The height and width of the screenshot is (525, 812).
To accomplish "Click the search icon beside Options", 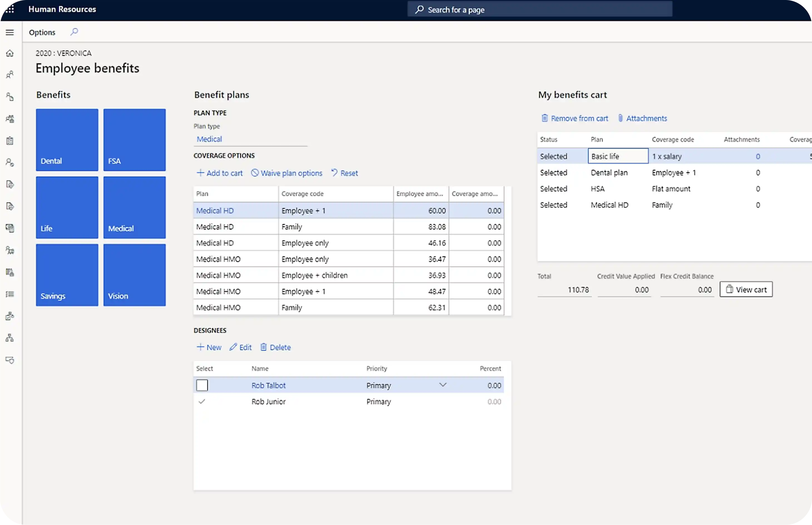I will [74, 32].
